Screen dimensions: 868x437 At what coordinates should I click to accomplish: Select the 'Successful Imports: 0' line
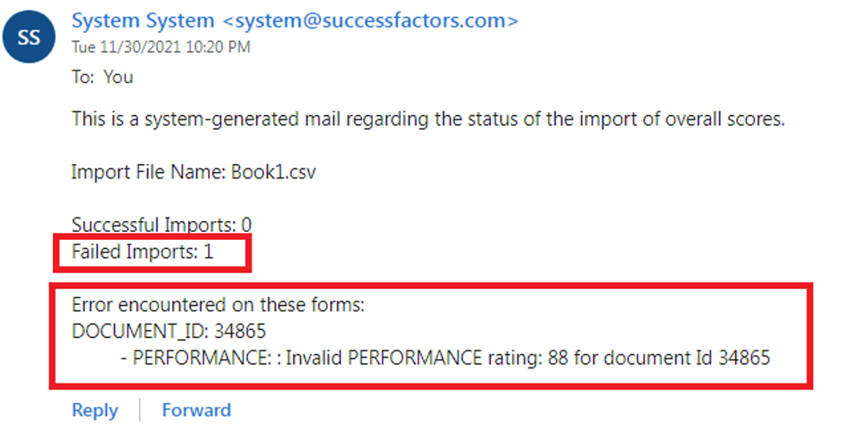[161, 225]
